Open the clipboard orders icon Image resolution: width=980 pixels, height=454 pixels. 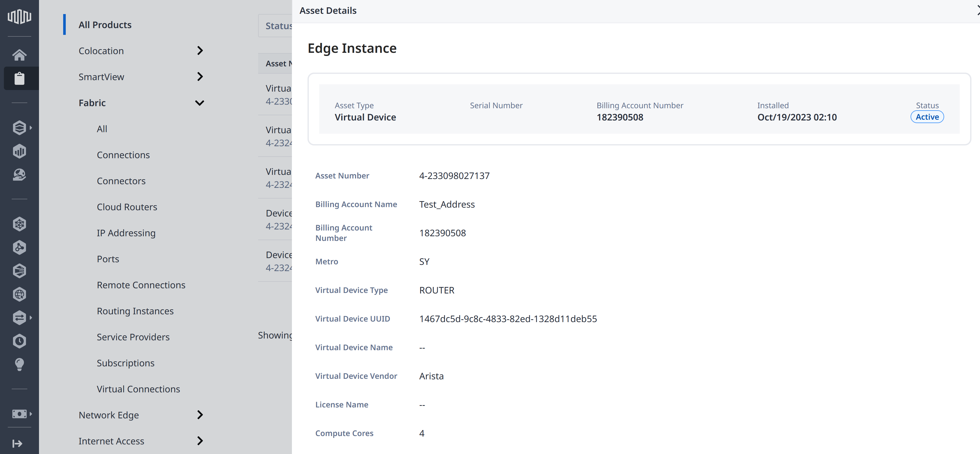[x=19, y=79]
